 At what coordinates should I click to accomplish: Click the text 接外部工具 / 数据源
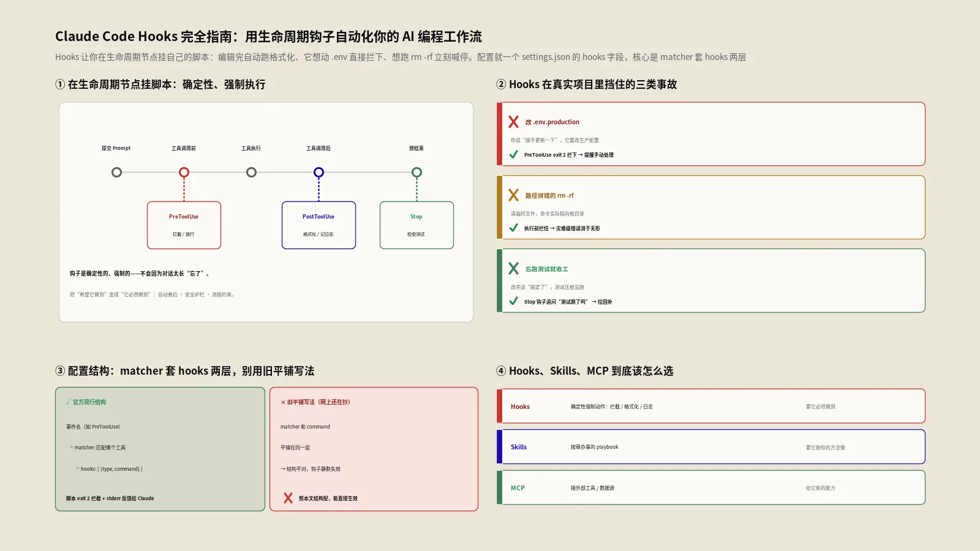point(592,488)
